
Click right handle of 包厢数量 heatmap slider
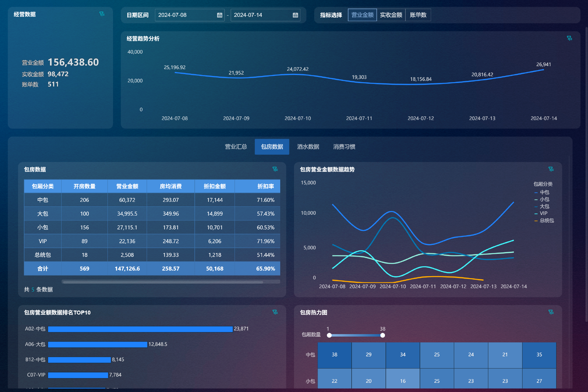coord(383,335)
